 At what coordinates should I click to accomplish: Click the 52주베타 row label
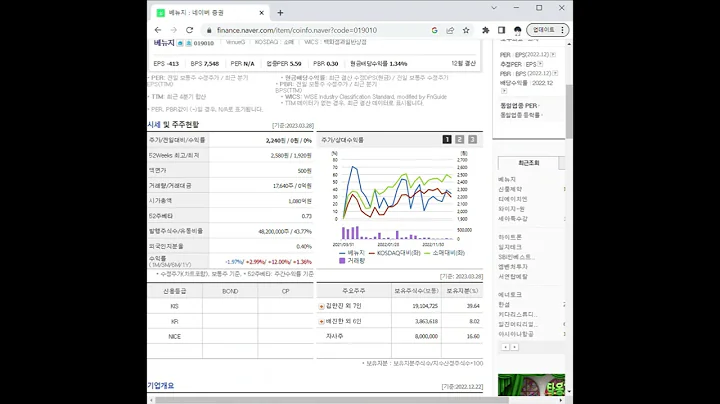click(161, 216)
